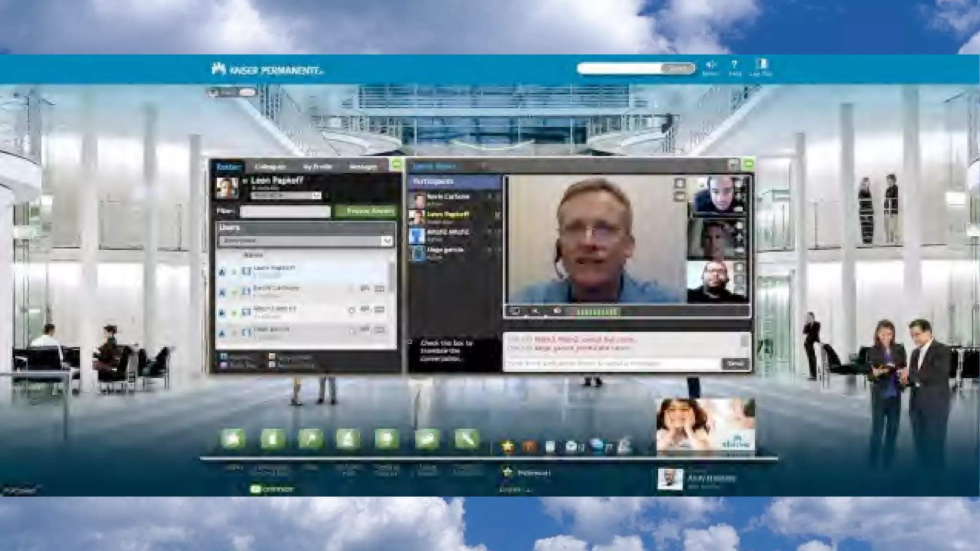
Task: Click the blue chat bubbles icon
Action: point(597,445)
